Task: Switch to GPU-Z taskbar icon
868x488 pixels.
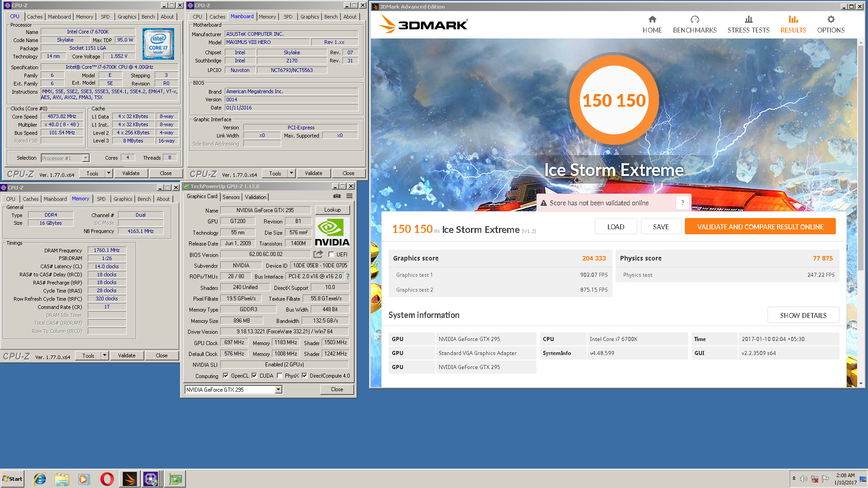Action: pos(175,479)
